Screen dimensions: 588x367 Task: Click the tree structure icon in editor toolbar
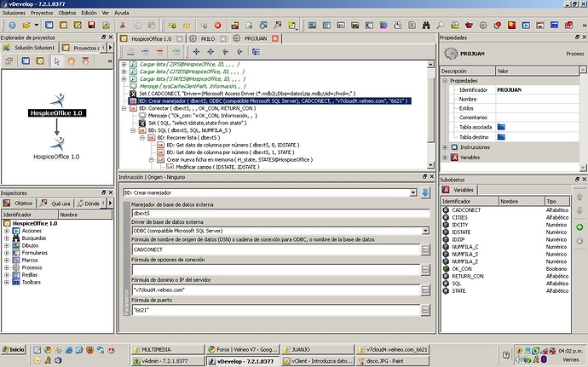(x=257, y=52)
